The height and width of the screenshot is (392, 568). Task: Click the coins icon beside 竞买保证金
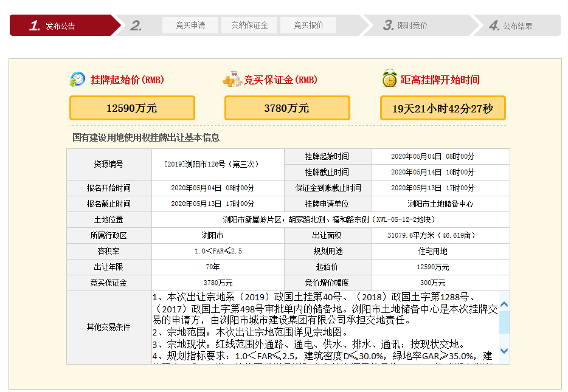pos(232,80)
